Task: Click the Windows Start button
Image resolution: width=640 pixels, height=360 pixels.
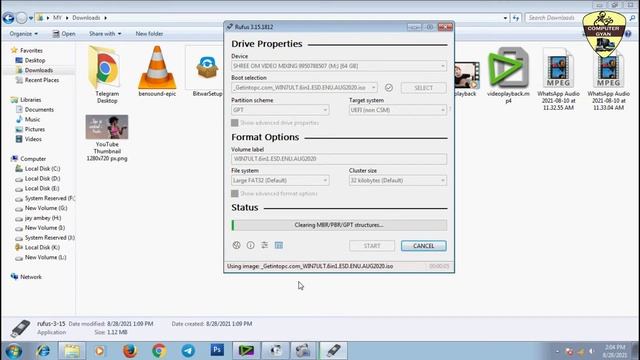Action: coord(13,351)
